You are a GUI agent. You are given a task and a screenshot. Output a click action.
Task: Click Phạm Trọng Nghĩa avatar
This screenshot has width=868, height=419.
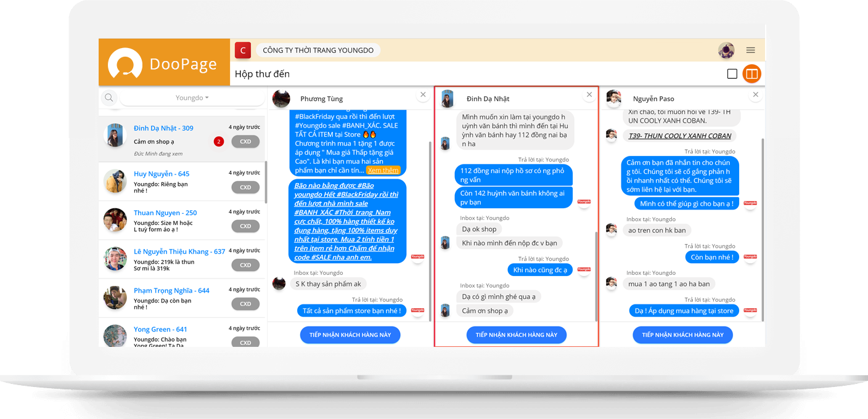[115, 298]
